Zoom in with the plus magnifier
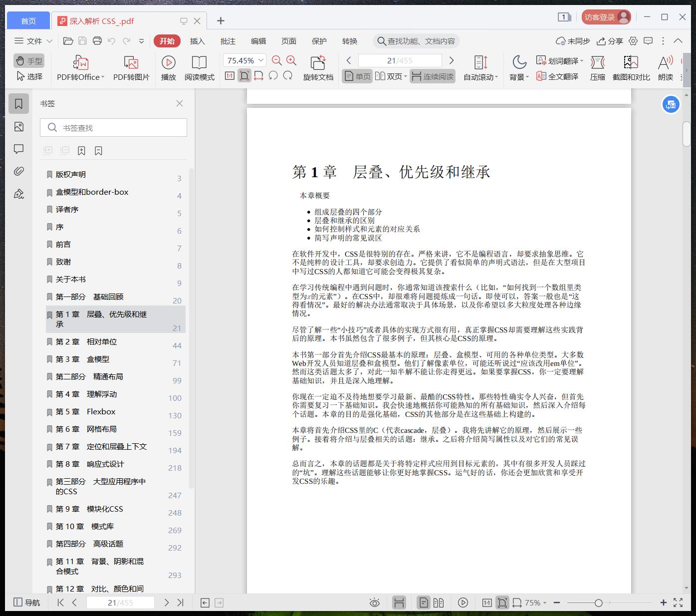 [x=291, y=60]
